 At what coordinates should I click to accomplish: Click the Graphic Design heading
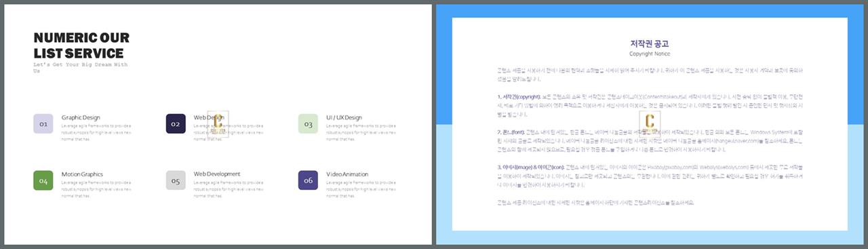(x=81, y=117)
